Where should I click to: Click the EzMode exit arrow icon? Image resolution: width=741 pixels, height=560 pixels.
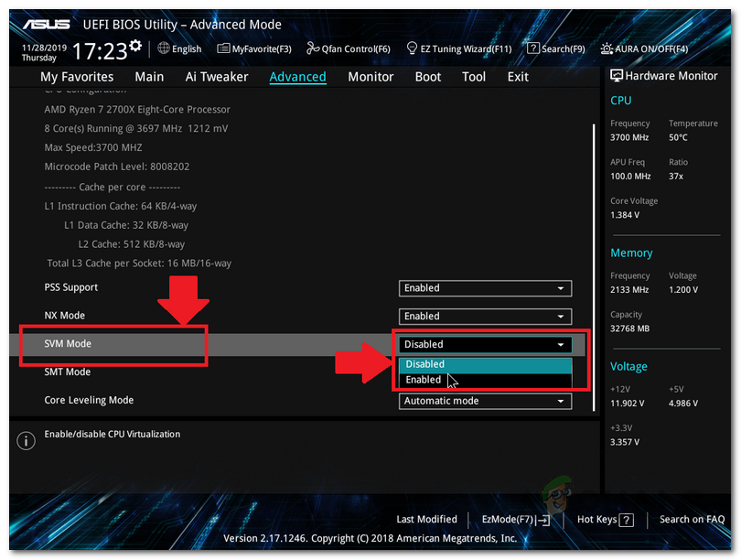[543, 520]
